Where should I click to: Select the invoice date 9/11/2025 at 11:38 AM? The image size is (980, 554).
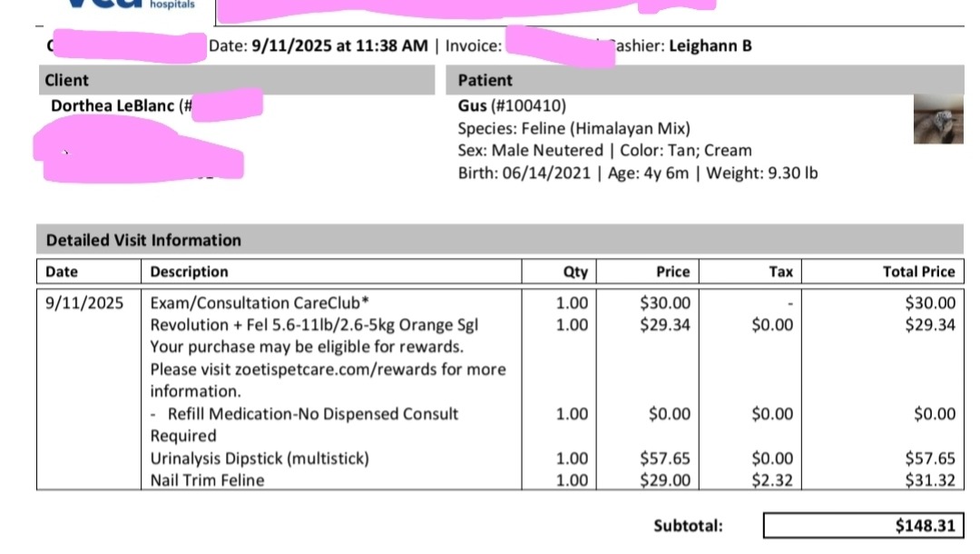tap(339, 45)
